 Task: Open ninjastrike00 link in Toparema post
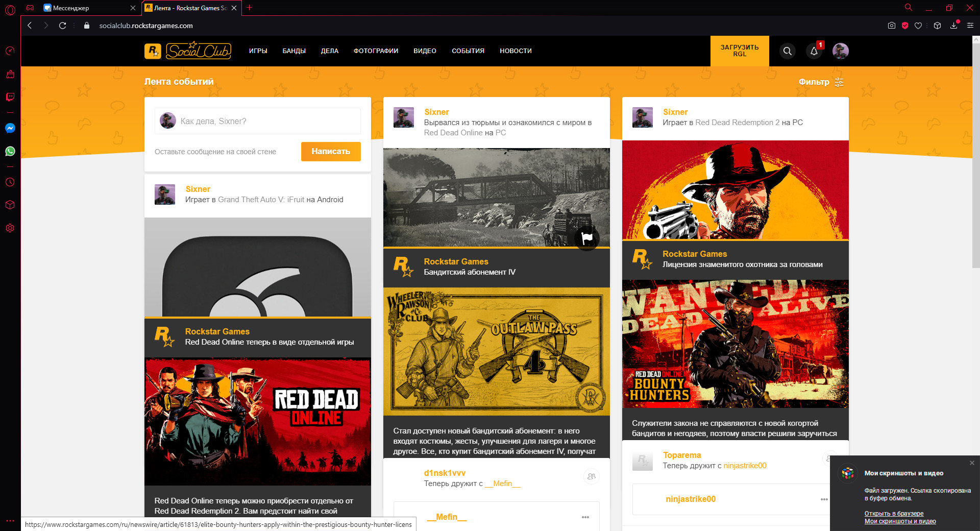pyautogui.click(x=745, y=466)
